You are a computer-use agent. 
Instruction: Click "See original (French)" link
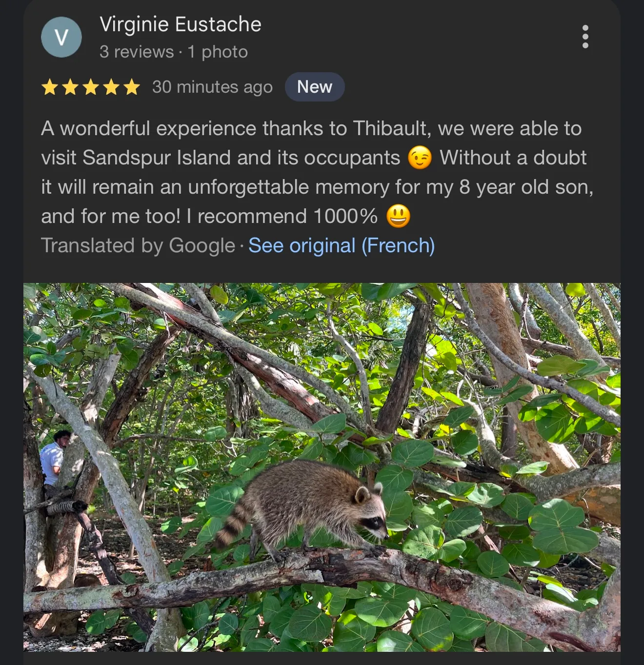click(342, 245)
